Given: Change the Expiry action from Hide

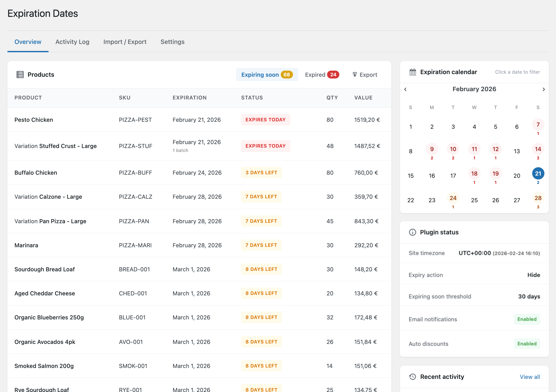Looking at the screenshot, I should point(534,275).
